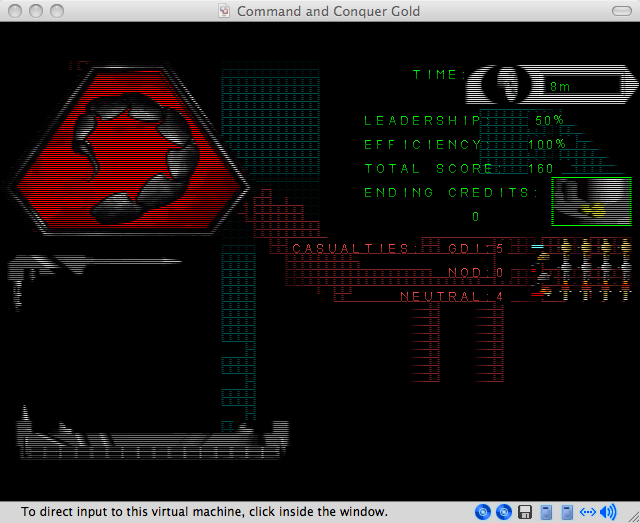
Task: Toggle the toolbar pill button in the title bar
Action: click(622, 11)
